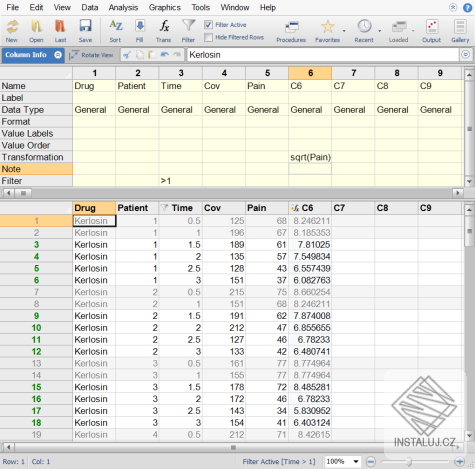This screenshot has width=475, height=469.
Task: Click the Recent clock icon
Action: (364, 30)
